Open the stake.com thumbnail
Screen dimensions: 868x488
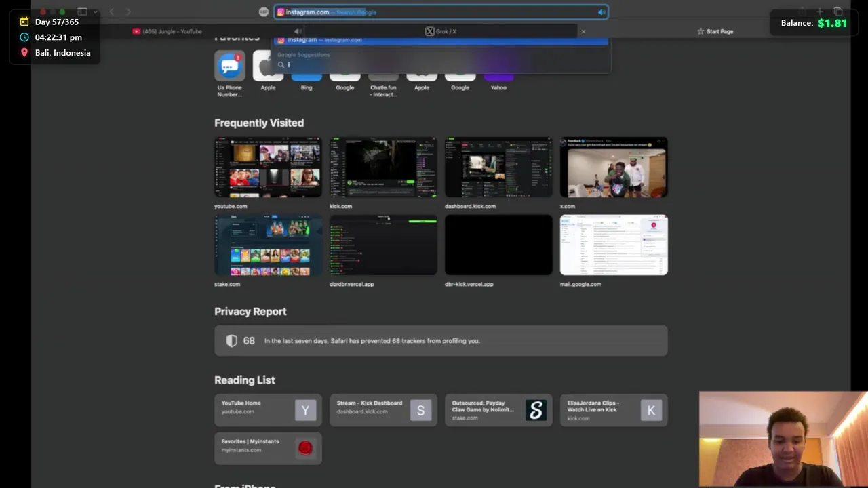pyautogui.click(x=269, y=245)
